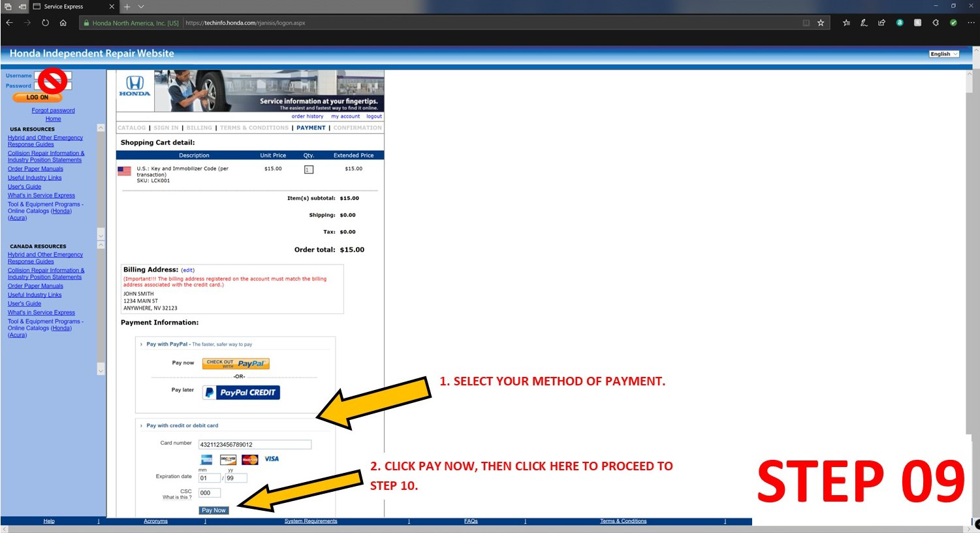The height and width of the screenshot is (533, 980).
Task: Select the SIGN IN step tab
Action: tap(166, 128)
